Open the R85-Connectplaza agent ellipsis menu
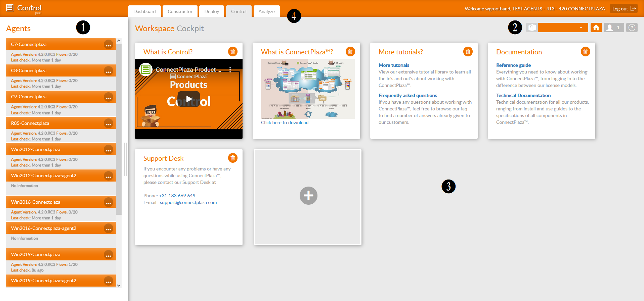 [108, 123]
